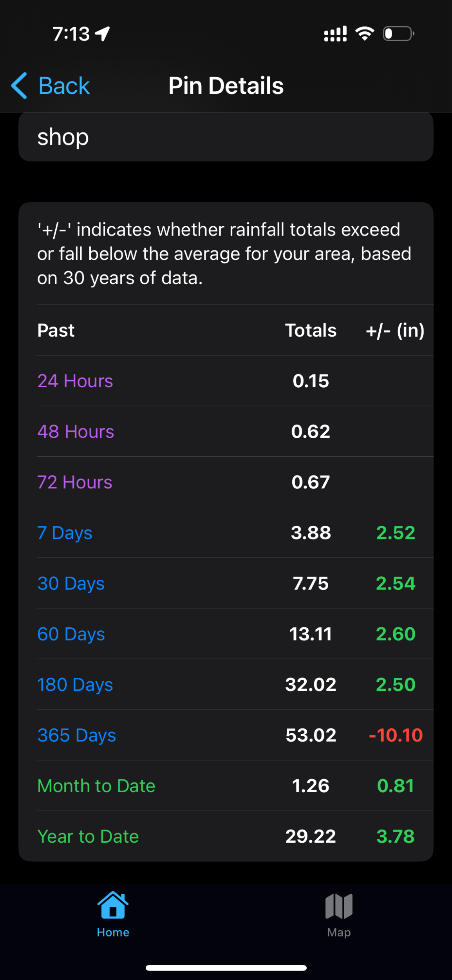Click the Back text button
The height and width of the screenshot is (980, 452).
click(x=64, y=85)
